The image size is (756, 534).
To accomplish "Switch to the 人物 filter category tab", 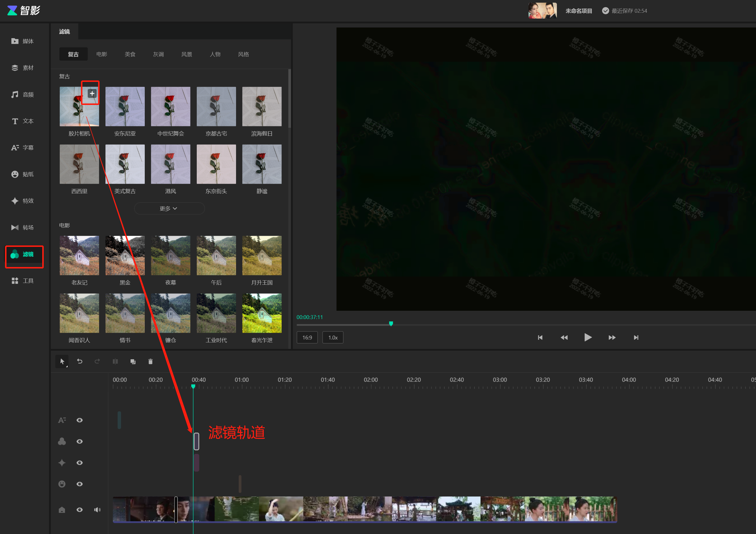I will (x=215, y=54).
